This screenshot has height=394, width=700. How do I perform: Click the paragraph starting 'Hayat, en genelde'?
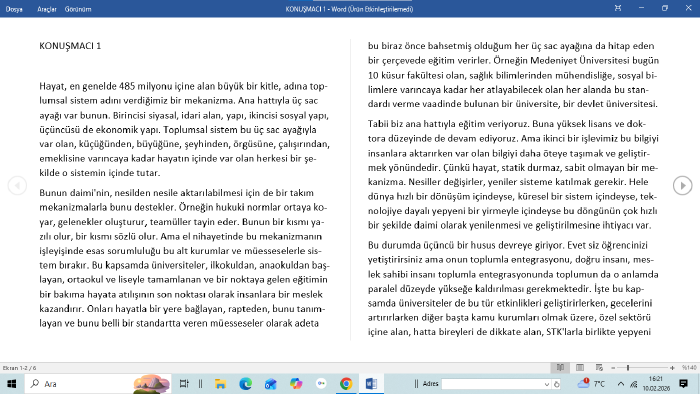[x=184, y=129]
